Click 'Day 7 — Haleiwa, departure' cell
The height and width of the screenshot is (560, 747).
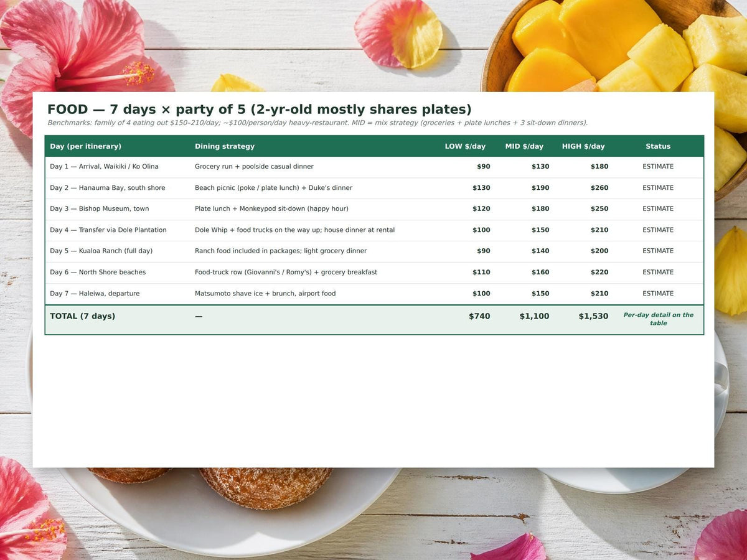coord(95,294)
